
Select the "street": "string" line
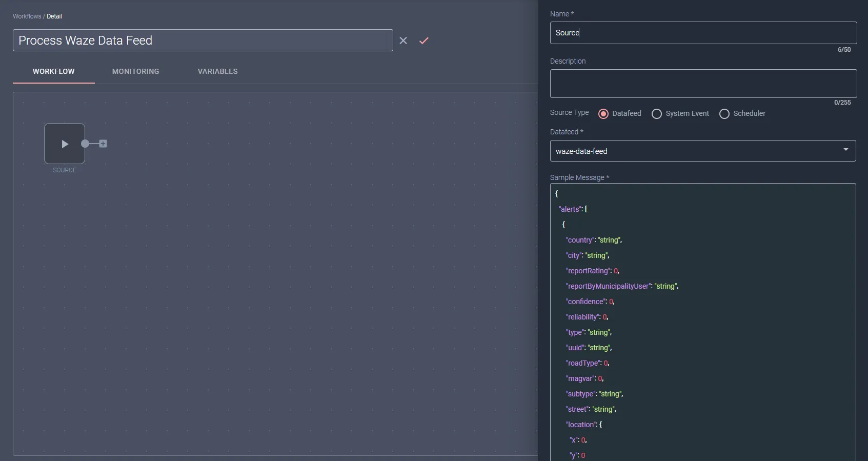(591, 409)
